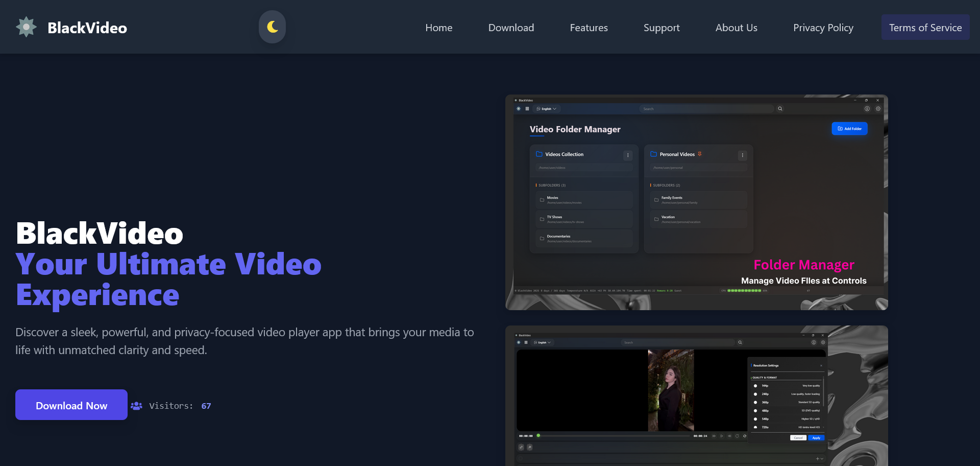
Task: Click grid menu icon in Folder Manager screenshot
Action: (x=527, y=109)
